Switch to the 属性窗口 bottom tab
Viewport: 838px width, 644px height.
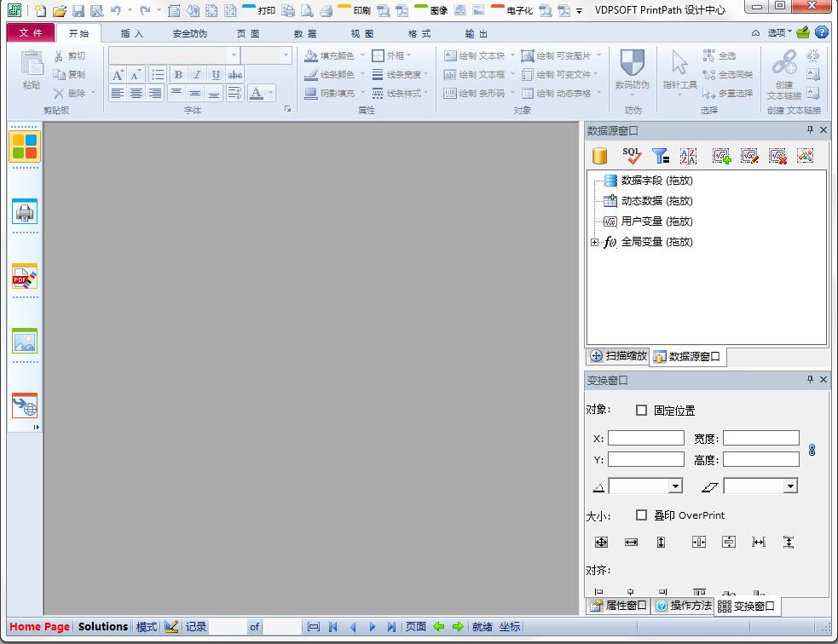[x=619, y=606]
